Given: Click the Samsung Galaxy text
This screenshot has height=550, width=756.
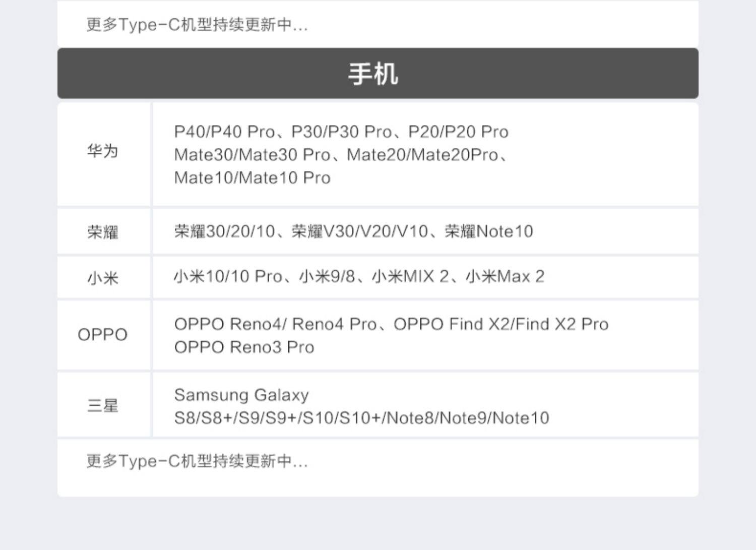Looking at the screenshot, I should pyautogui.click(x=241, y=395).
